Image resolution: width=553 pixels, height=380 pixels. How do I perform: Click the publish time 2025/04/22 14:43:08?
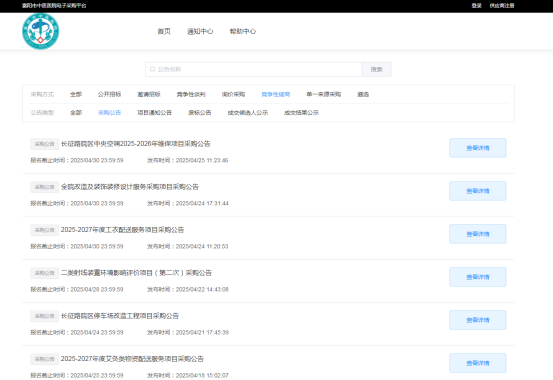pos(202,290)
